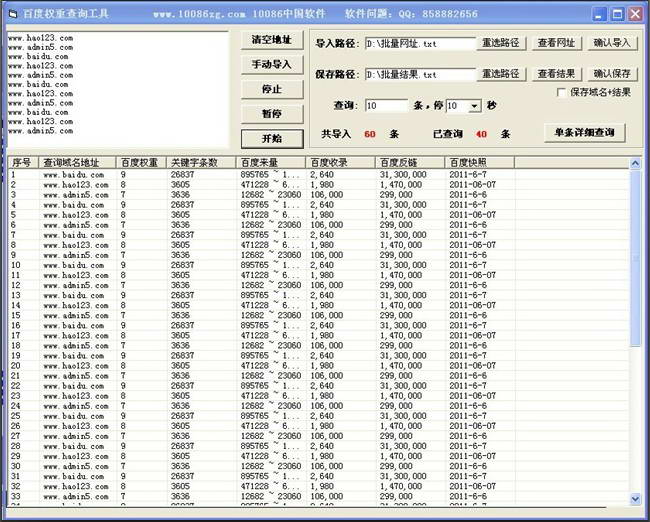Maximize the 百度权重查询工具 window
This screenshot has height=522, width=650.
(617, 15)
